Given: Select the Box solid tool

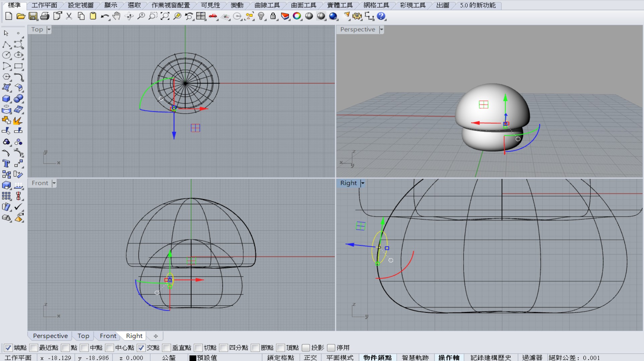Looking at the screenshot, I should point(6,98).
